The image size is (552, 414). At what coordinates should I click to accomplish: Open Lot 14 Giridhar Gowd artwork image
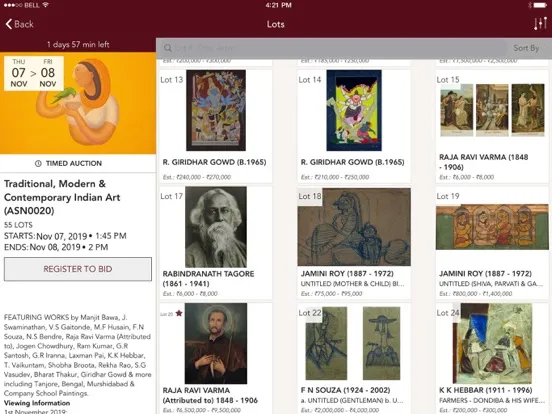pyautogui.click(x=354, y=110)
